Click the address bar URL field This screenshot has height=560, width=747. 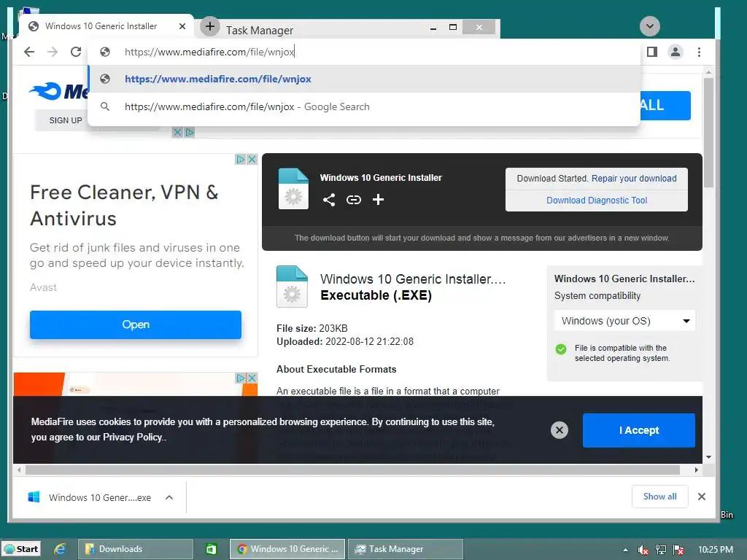point(365,52)
